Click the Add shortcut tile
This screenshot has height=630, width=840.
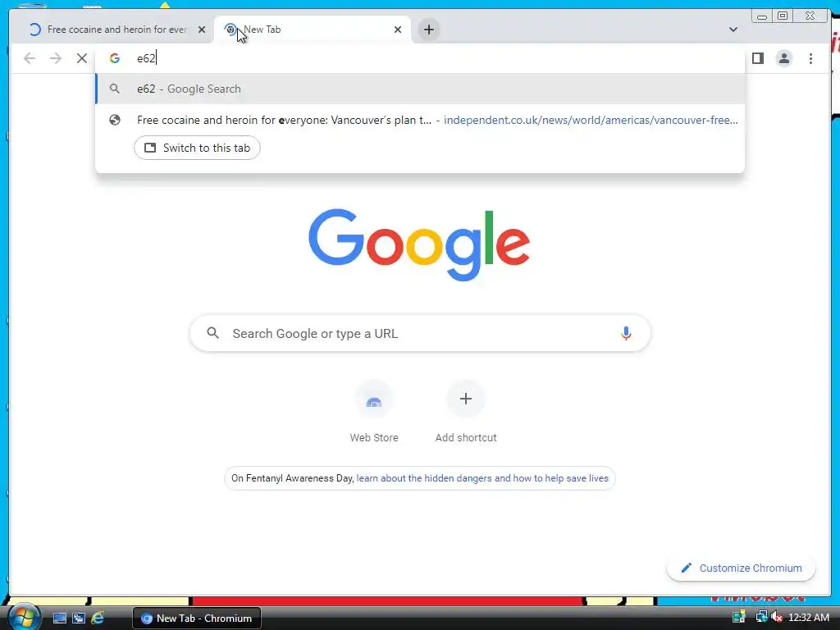[466, 412]
